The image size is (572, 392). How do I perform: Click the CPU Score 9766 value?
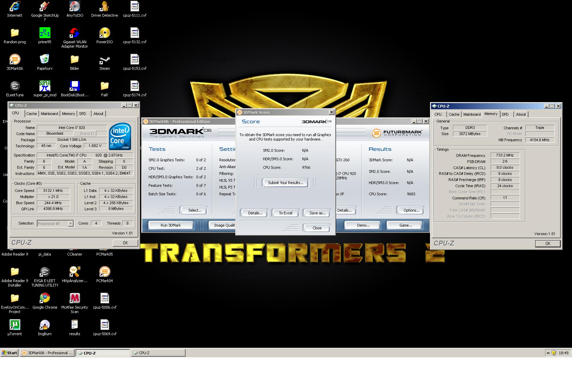click(x=306, y=167)
